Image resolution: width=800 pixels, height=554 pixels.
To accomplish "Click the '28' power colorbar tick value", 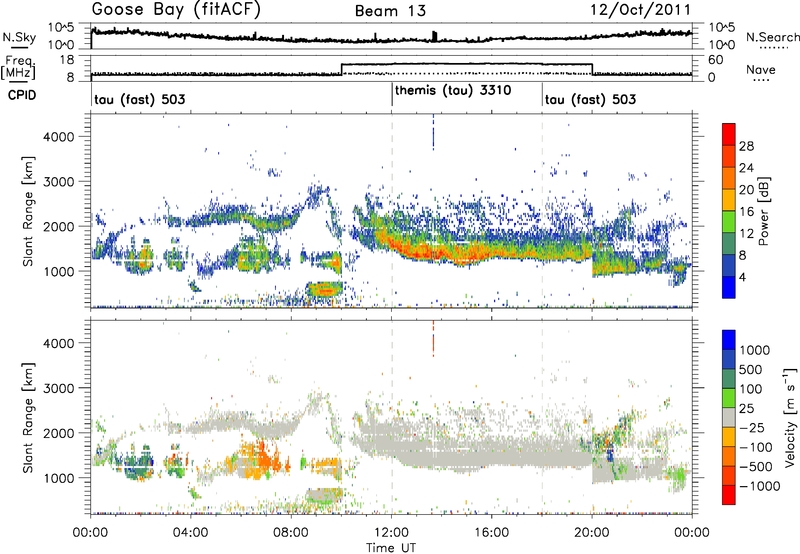I will click(746, 146).
